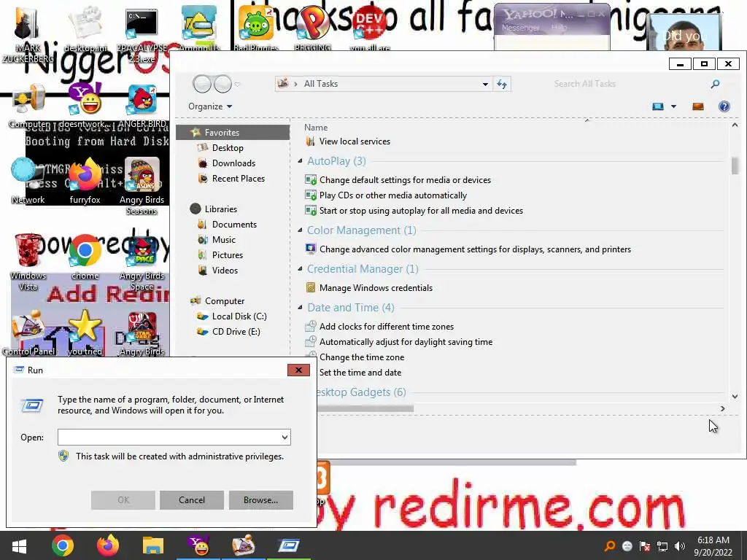Open Play CDs or other media automatically

coord(393,195)
